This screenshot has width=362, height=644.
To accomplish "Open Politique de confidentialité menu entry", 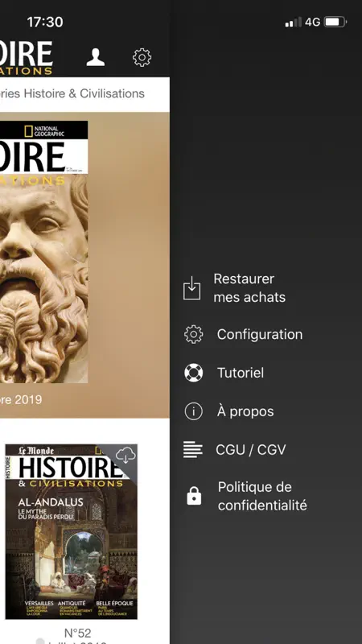I will click(x=262, y=496).
